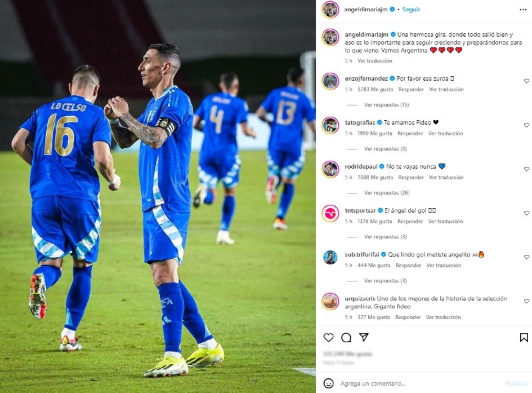
Task: Like rodridepaul's No te vayas nunca comment
Action: 526,169
